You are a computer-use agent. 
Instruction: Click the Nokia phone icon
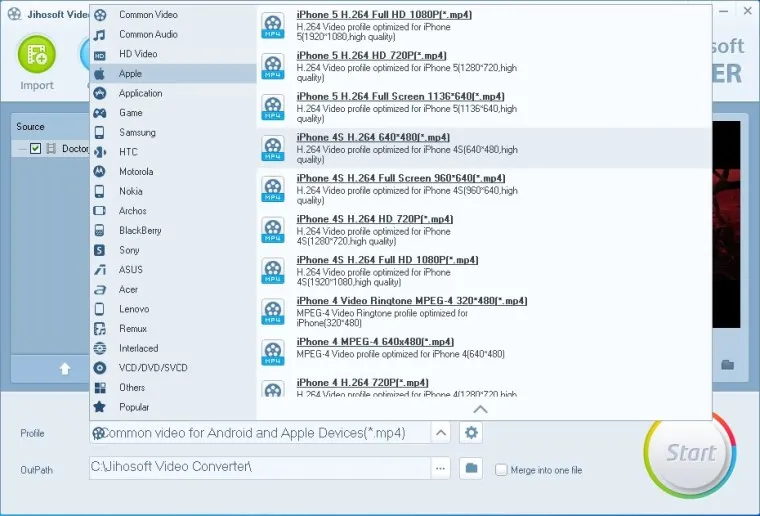tap(99, 191)
